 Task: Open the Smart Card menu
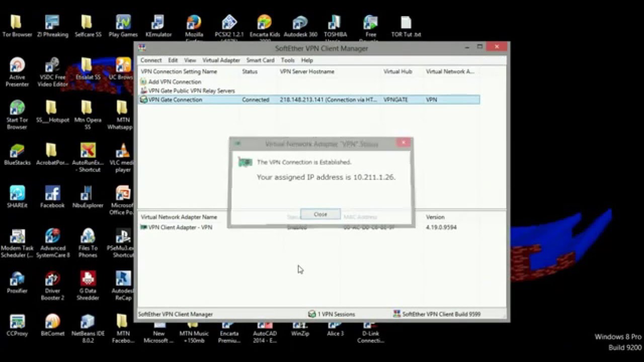(260, 60)
